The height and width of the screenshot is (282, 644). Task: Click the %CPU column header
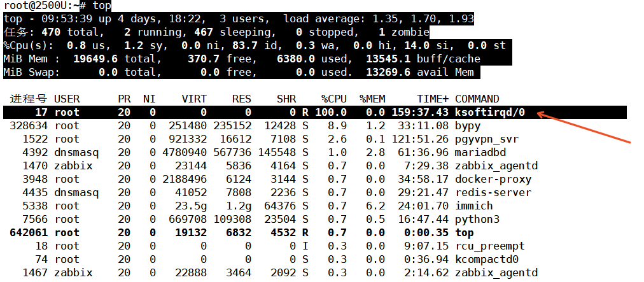point(333,99)
